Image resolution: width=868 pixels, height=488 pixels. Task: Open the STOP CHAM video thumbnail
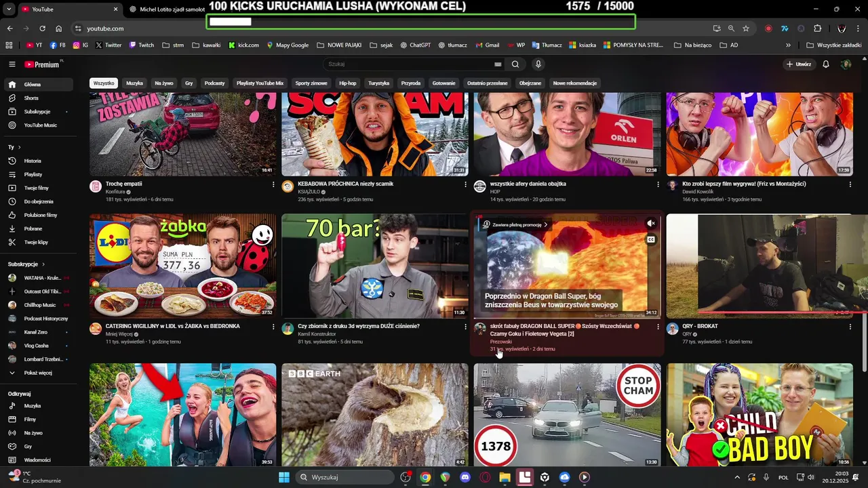pos(567,415)
